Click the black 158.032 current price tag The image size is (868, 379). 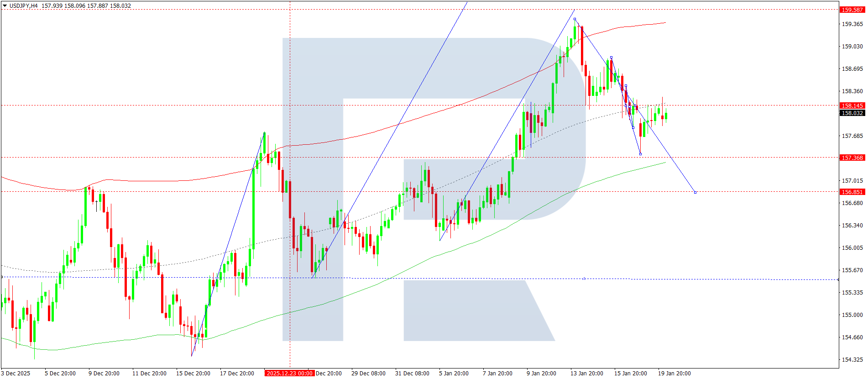click(852, 113)
